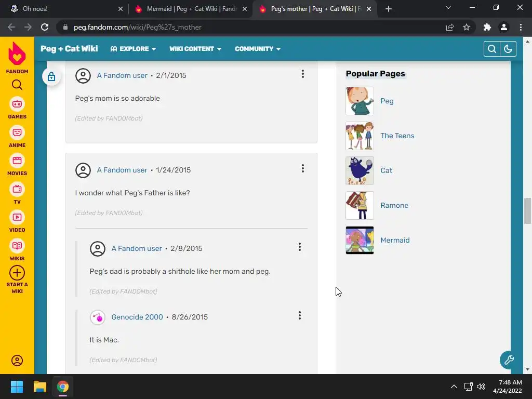Screen dimensions: 532x399
Task: Switch to the Mermaid wiki tab
Action: pyautogui.click(x=190, y=9)
